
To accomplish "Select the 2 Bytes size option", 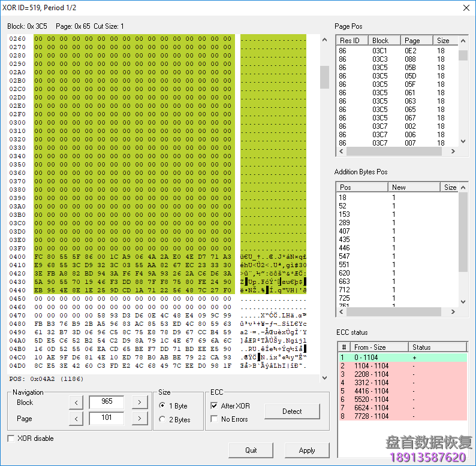I will [x=164, y=420].
